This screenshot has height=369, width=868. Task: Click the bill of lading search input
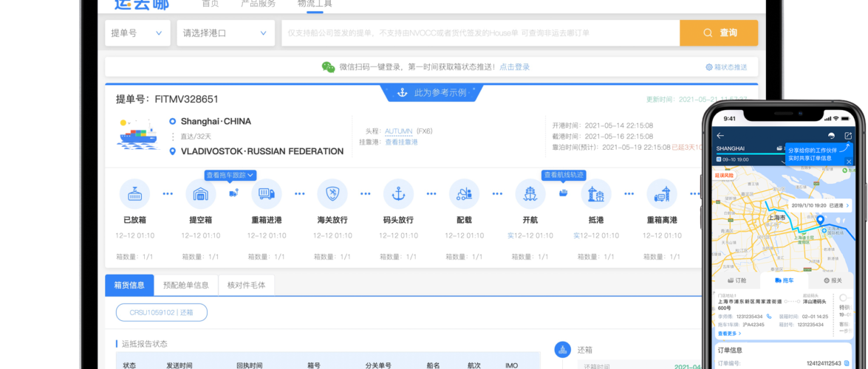tap(480, 33)
